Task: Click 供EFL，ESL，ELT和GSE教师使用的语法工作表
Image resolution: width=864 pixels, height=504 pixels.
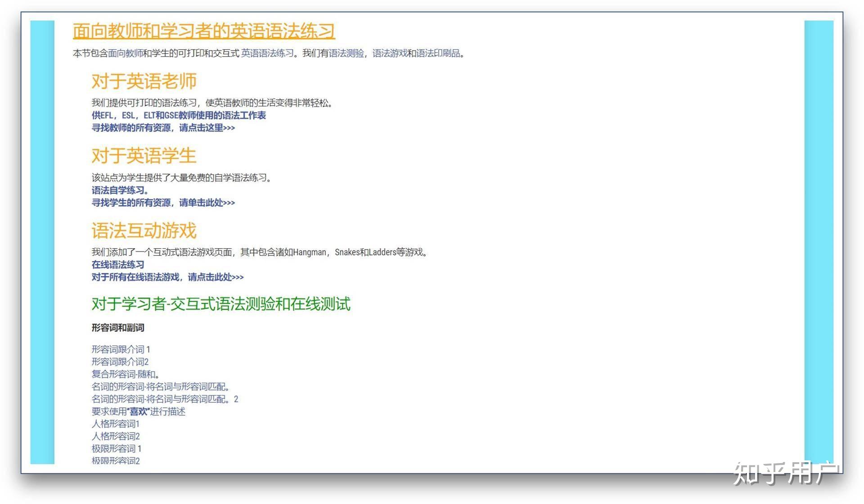Action: 178,116
